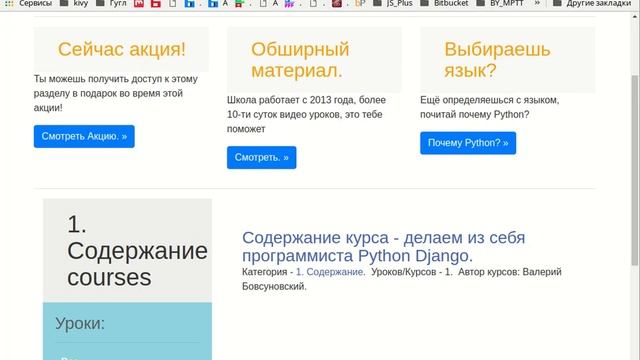Open the kivy bookmarks folder
Viewport: 640px width, 360px height.
pos(74,3)
